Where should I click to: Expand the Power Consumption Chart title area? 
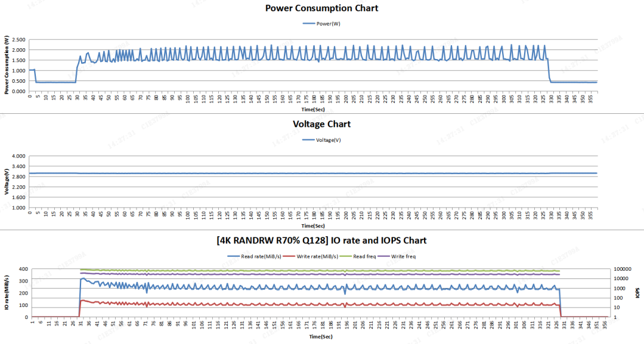[x=322, y=8]
